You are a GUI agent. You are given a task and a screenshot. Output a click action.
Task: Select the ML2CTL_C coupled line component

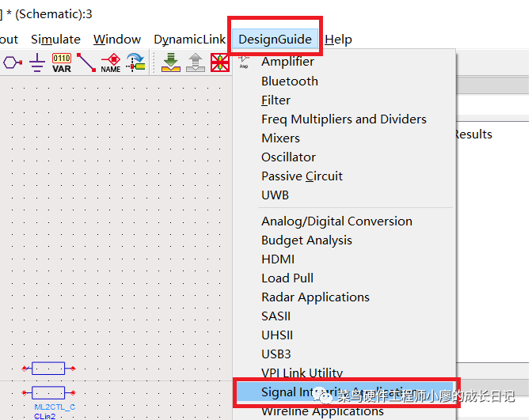click(x=48, y=393)
